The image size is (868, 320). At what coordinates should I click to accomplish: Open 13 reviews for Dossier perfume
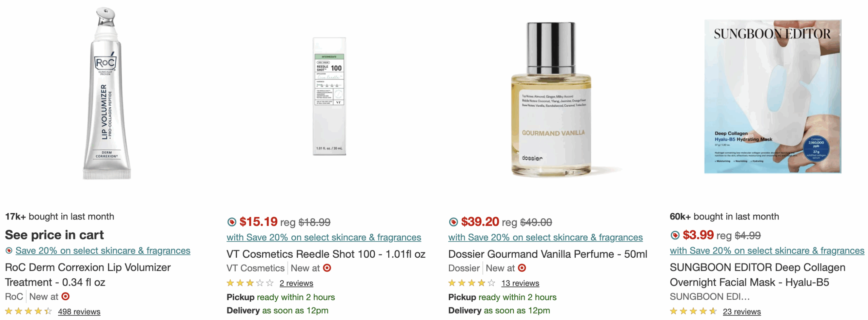click(520, 283)
